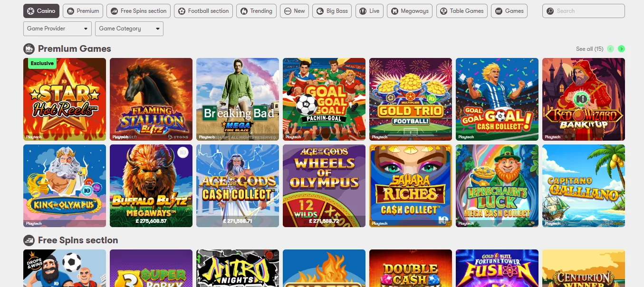
Task: Open the New games tab
Action: 295,11
